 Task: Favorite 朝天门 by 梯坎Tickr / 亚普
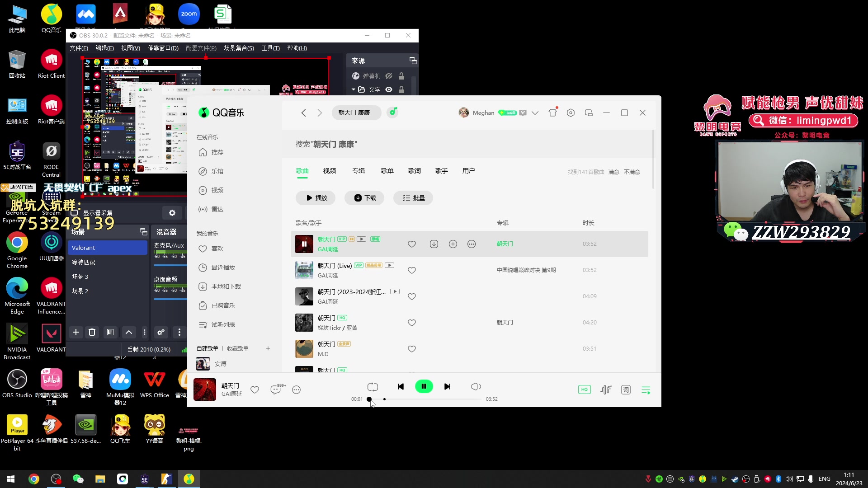[x=412, y=323]
